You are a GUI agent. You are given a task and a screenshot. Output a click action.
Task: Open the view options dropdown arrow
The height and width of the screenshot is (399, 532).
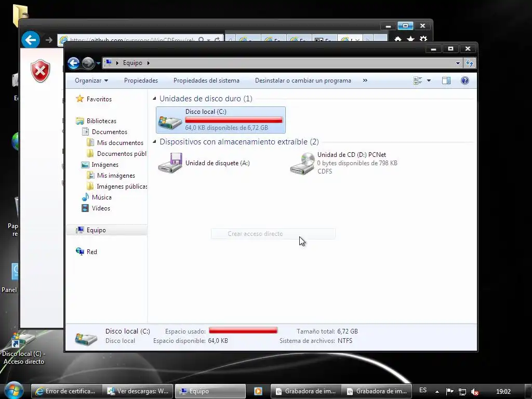pyautogui.click(x=429, y=81)
